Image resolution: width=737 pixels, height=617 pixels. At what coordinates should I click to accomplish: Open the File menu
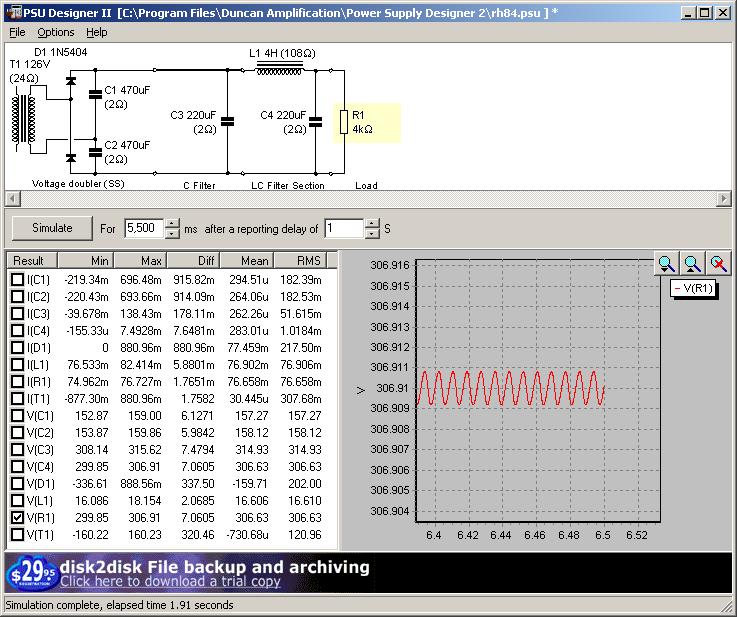[17, 32]
